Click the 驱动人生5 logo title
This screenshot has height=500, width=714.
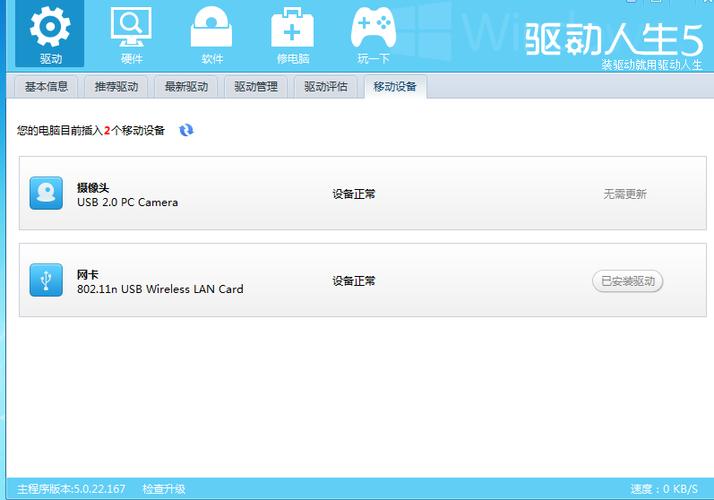613,40
